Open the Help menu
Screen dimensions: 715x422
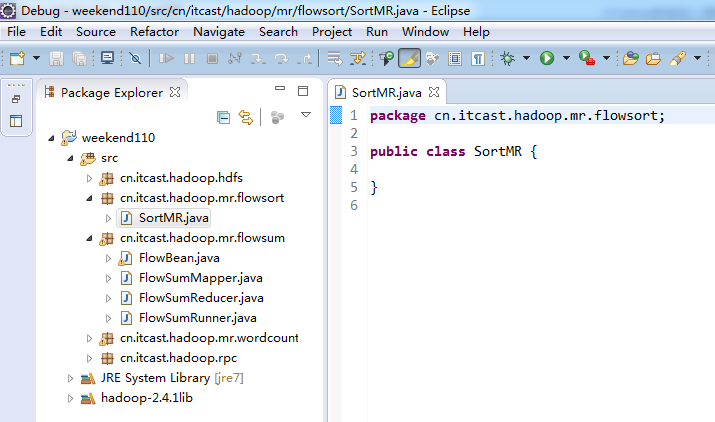coord(476,31)
